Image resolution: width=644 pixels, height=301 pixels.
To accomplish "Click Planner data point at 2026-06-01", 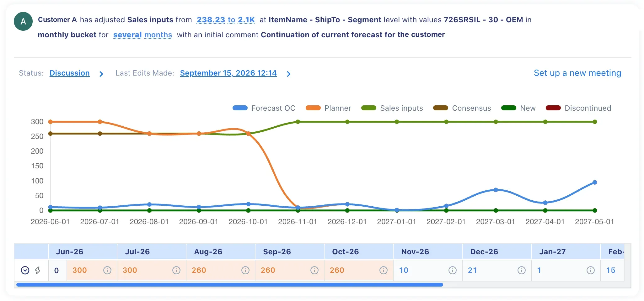I will coord(51,122).
